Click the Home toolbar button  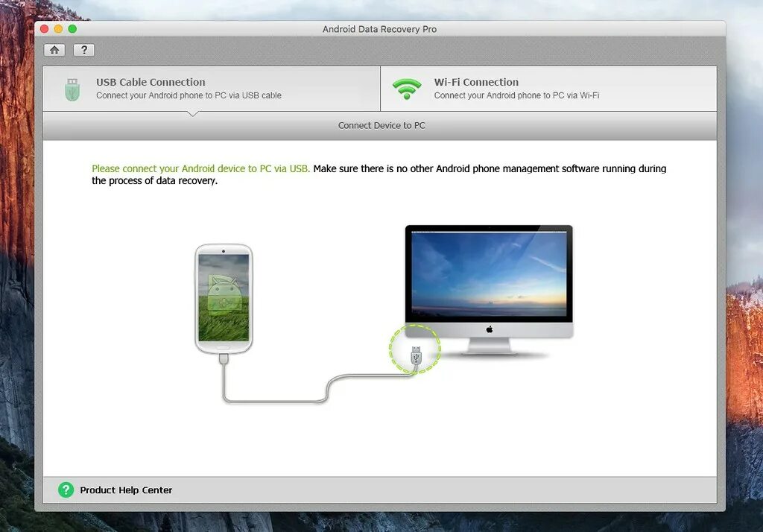(54, 50)
